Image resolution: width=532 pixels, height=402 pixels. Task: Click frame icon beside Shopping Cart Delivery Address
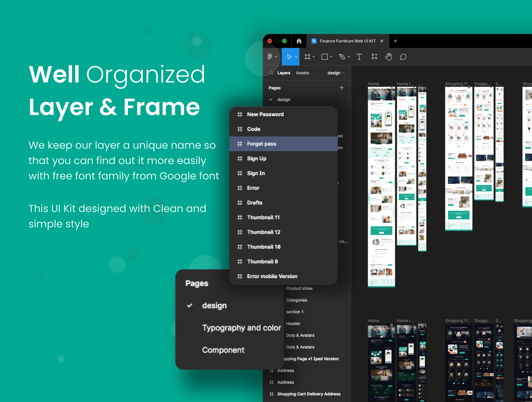click(x=271, y=394)
